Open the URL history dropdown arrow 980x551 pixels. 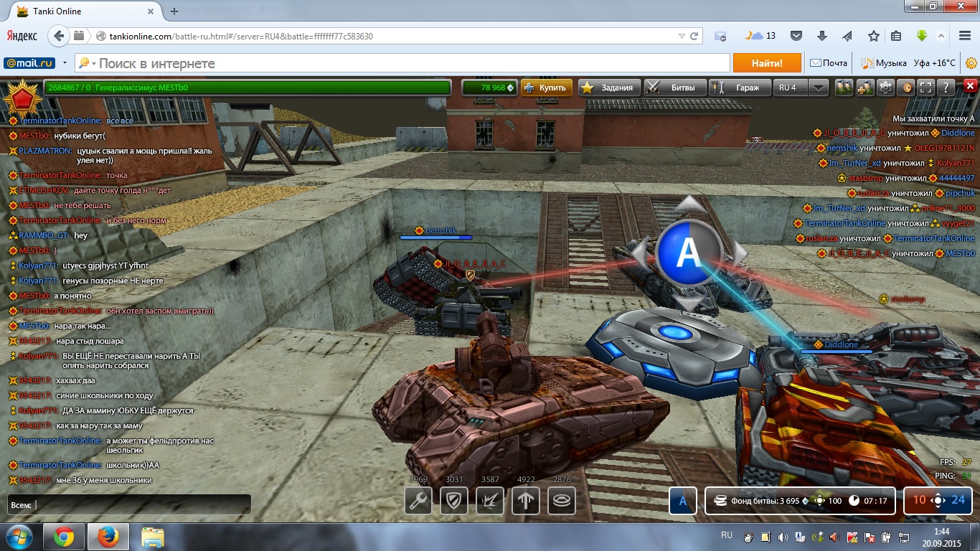click(x=682, y=36)
